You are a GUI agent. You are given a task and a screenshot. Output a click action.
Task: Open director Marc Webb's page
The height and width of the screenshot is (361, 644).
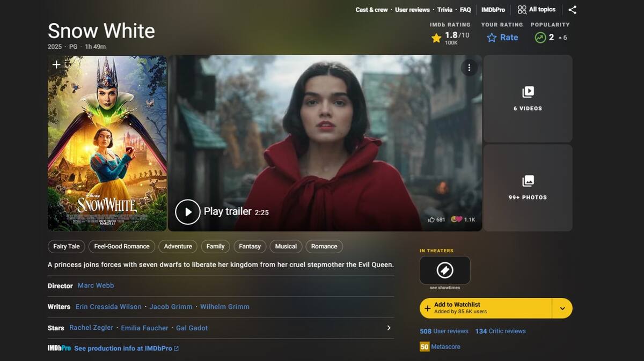[96, 285]
